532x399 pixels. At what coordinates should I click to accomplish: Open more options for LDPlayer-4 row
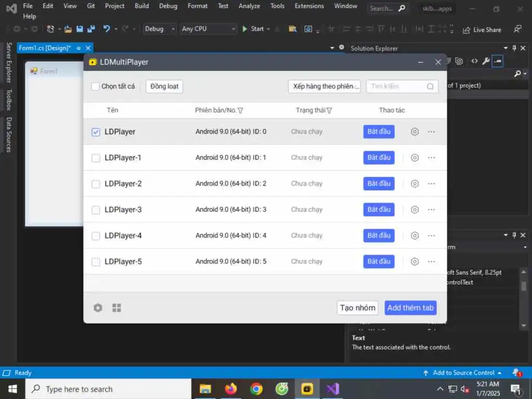[431, 235]
